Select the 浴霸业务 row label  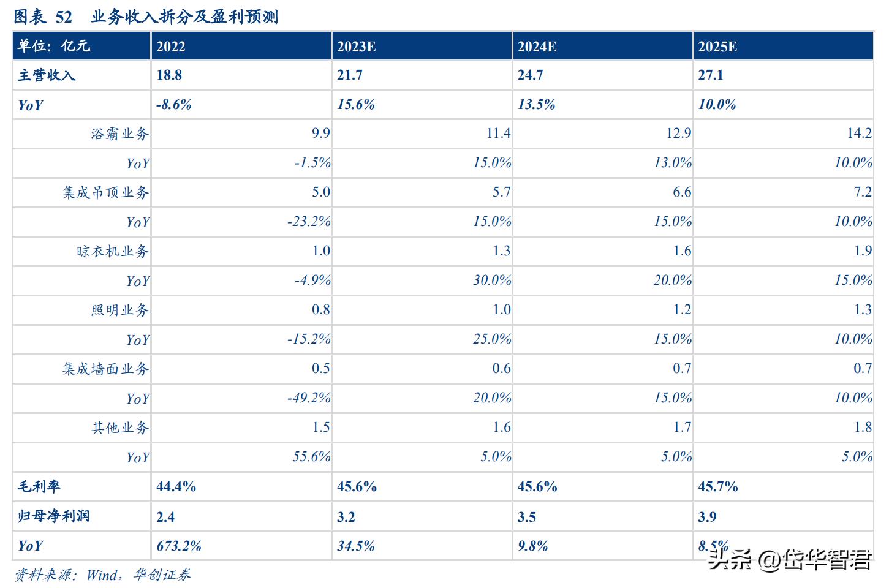click(x=119, y=134)
